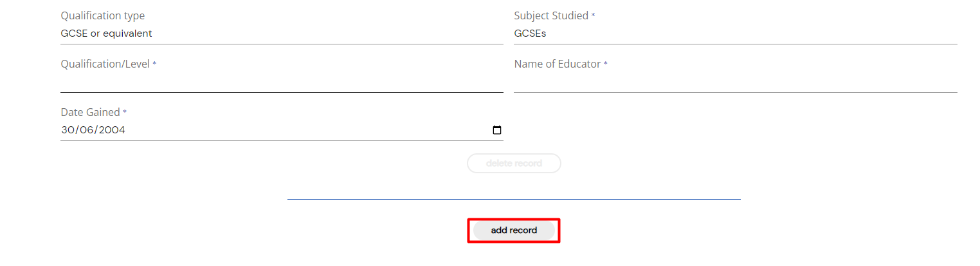Click the add record button
This screenshot has width=980, height=266.
coord(514,230)
